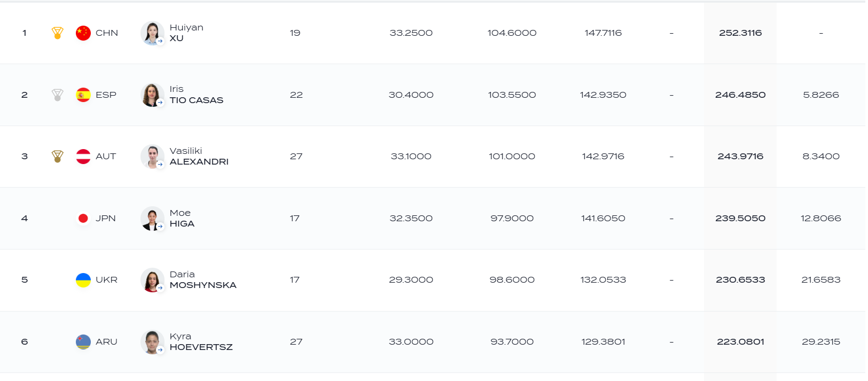This screenshot has width=868, height=381.
Task: Open Huiyan XU's athlete profile photo
Action: pos(152,33)
